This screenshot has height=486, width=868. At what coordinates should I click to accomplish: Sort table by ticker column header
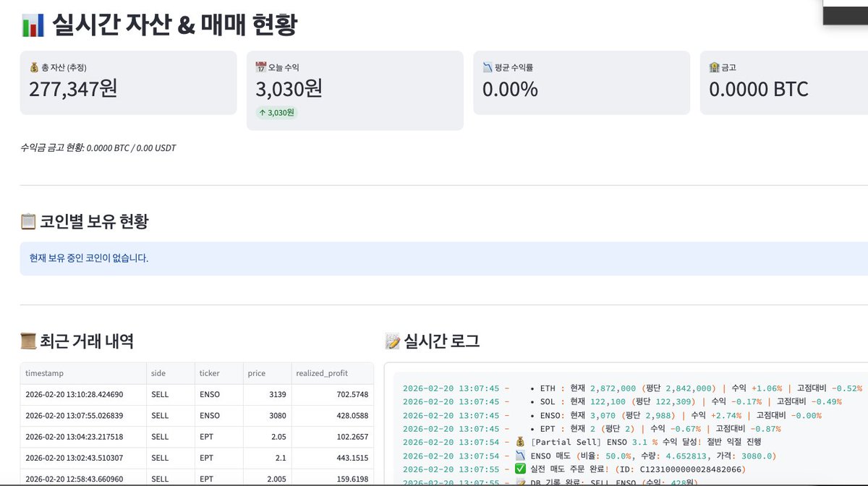(x=218, y=373)
